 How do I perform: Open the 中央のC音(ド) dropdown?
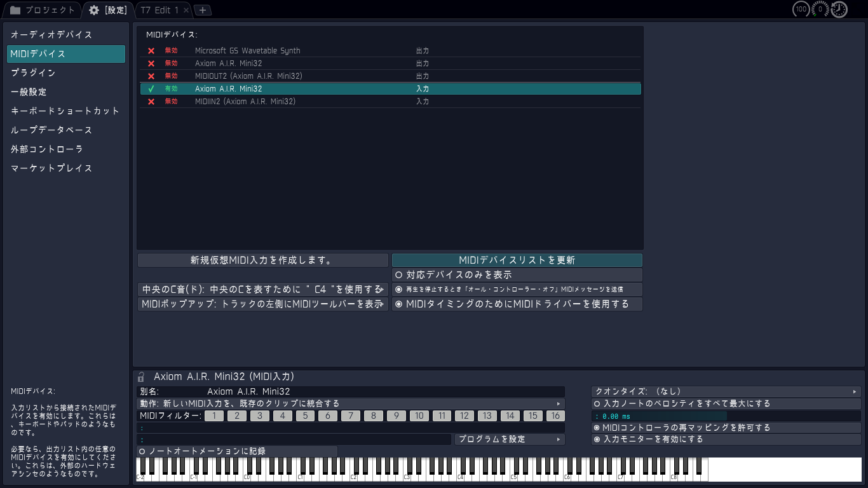coord(263,290)
